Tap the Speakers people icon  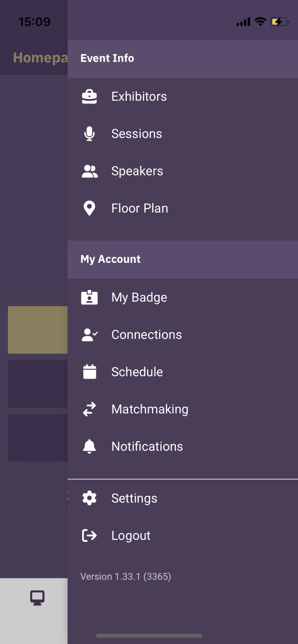[89, 171]
